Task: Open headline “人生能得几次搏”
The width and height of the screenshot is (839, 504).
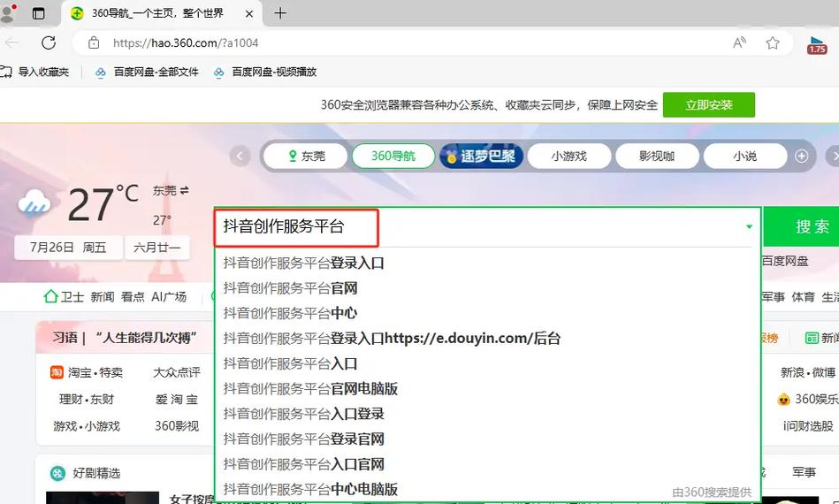Action: (x=146, y=338)
